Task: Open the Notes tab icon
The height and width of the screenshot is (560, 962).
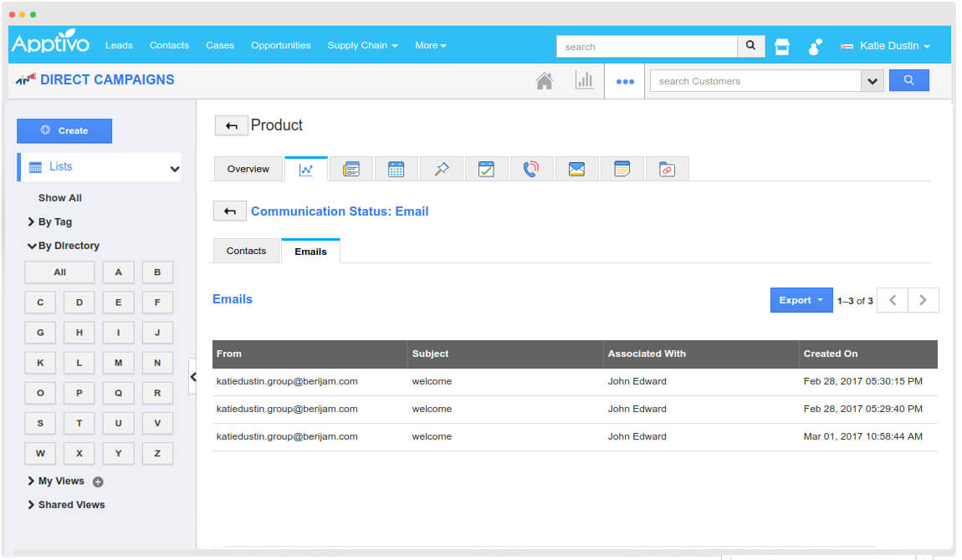Action: [622, 169]
